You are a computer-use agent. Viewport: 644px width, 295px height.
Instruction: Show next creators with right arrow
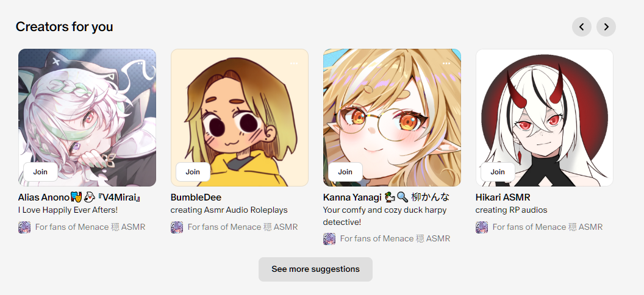coord(606,27)
